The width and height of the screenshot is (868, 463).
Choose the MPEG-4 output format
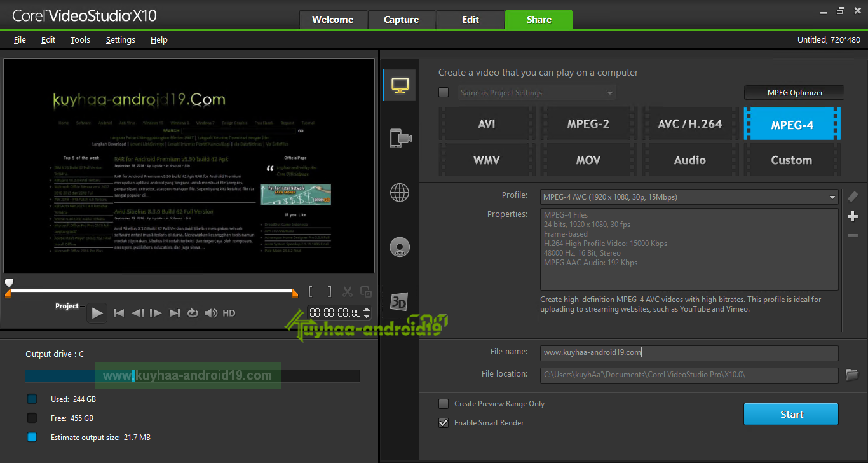[792, 124]
